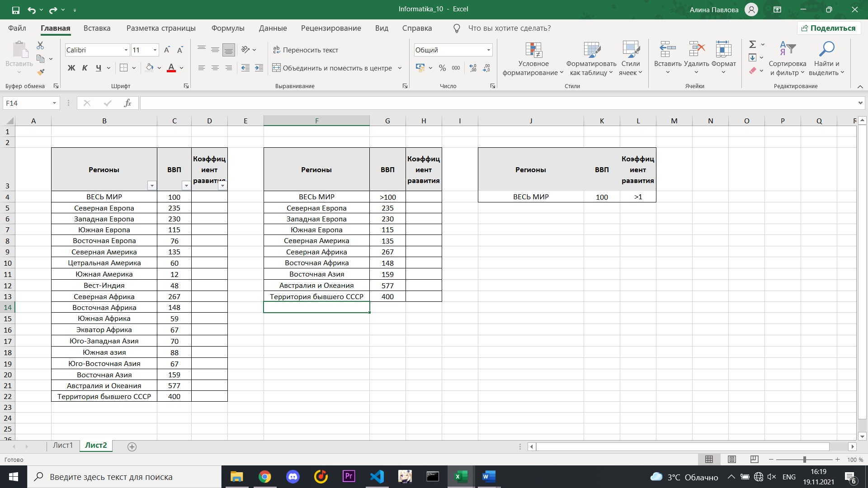Click the Clear eraser icon
Screen dimensions: 868x488
pyautogui.click(x=752, y=70)
